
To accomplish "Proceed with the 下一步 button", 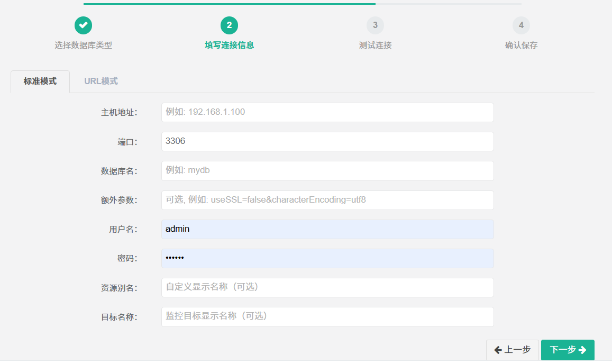I will click(568, 350).
